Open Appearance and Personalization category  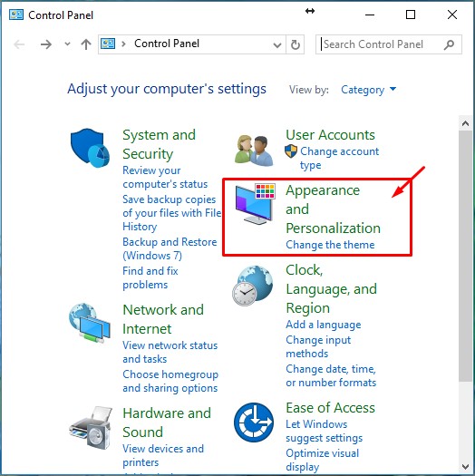click(x=333, y=209)
